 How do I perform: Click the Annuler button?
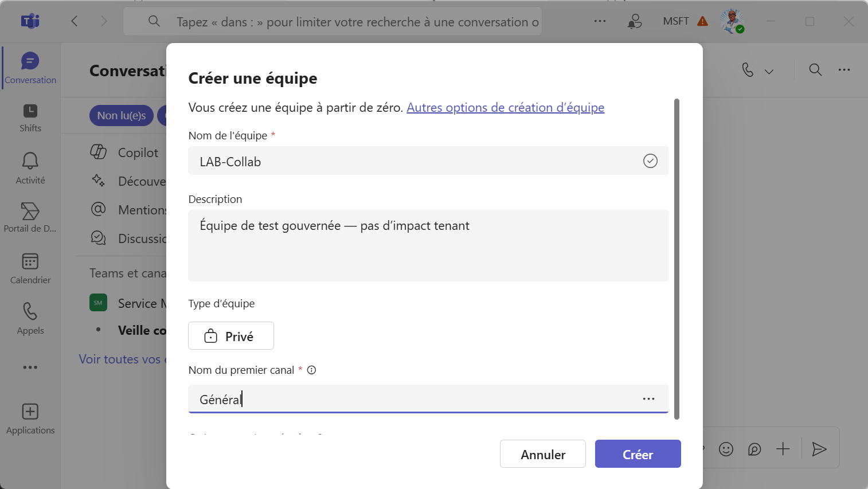(542, 454)
